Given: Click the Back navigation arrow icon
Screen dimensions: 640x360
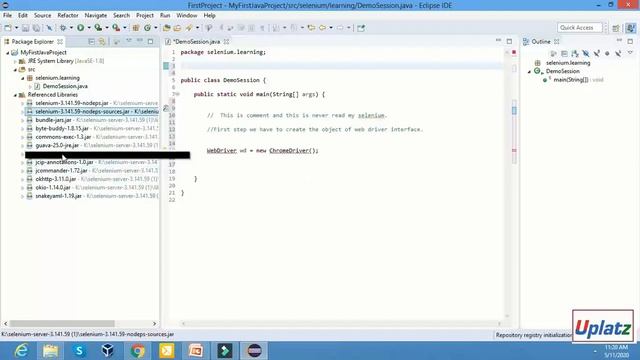Looking at the screenshot, I should 322,28.
